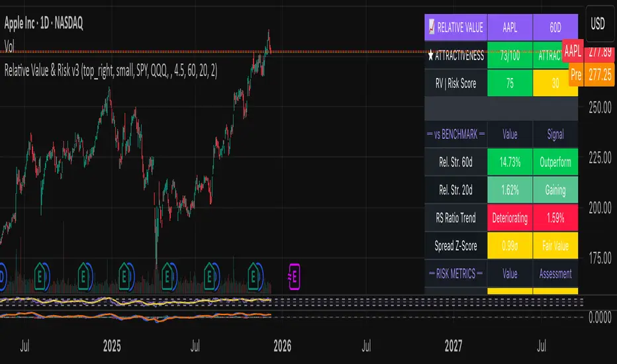Click the Value header beside RISK METRICS
617x364 pixels.
tap(510, 273)
